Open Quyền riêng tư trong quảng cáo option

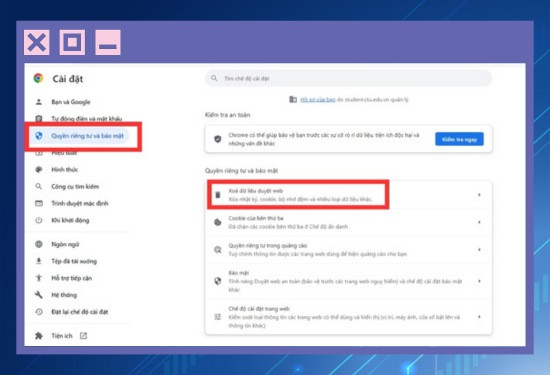348,249
